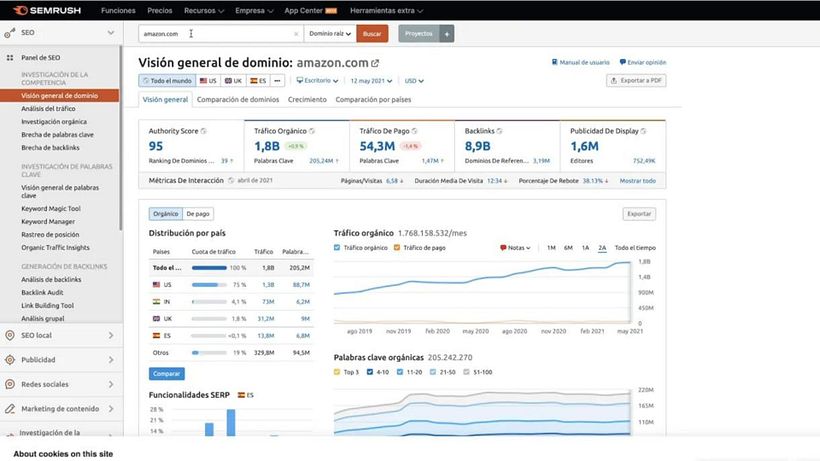Click the blue Comparar button
The image size is (820, 461).
click(167, 374)
